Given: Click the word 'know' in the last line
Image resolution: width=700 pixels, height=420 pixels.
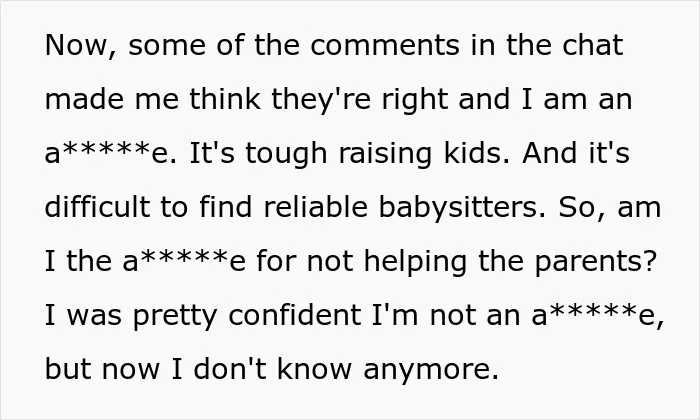Looking at the screenshot, I should point(315,369).
